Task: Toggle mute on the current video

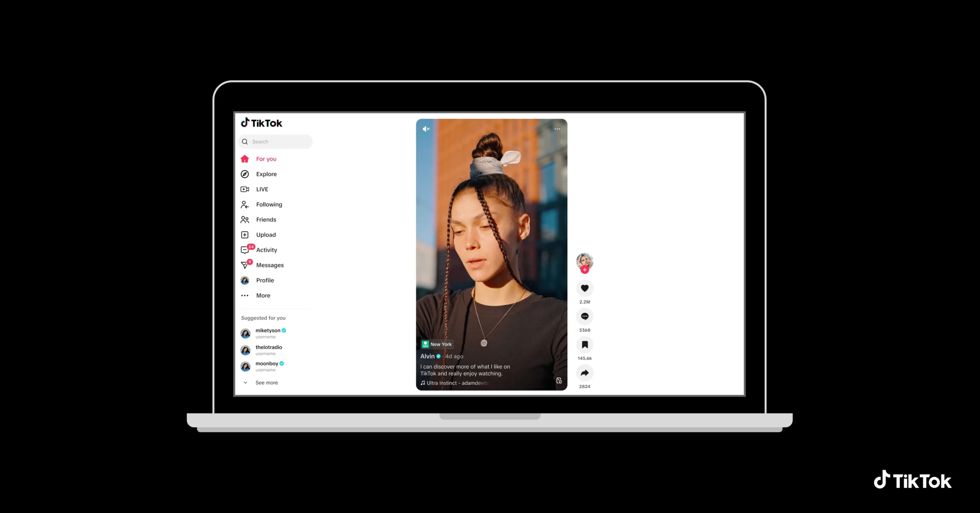Action: 426,128
